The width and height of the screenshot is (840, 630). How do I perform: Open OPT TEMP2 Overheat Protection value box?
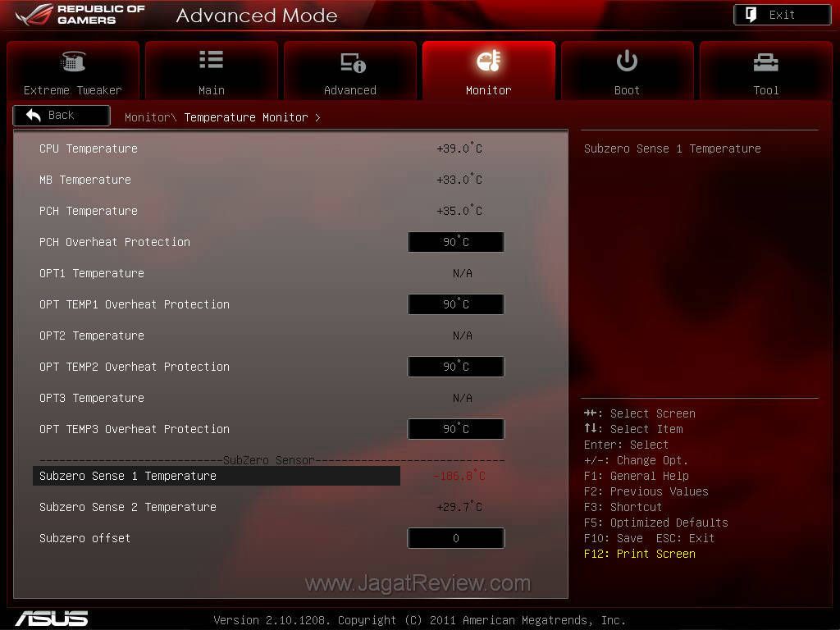point(456,367)
